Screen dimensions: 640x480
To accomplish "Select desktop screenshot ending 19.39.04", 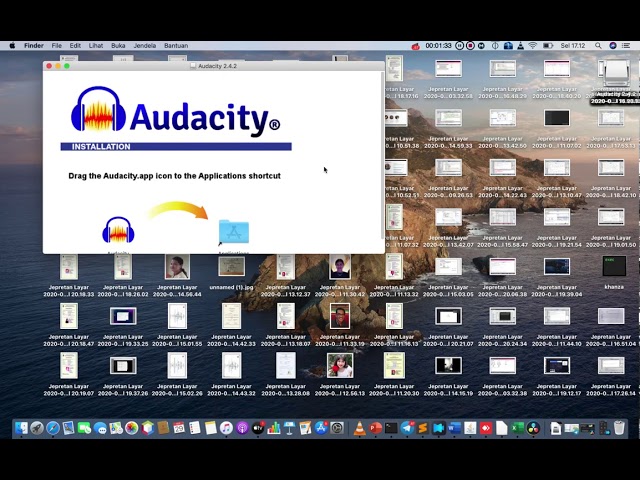I will click(x=557, y=266).
